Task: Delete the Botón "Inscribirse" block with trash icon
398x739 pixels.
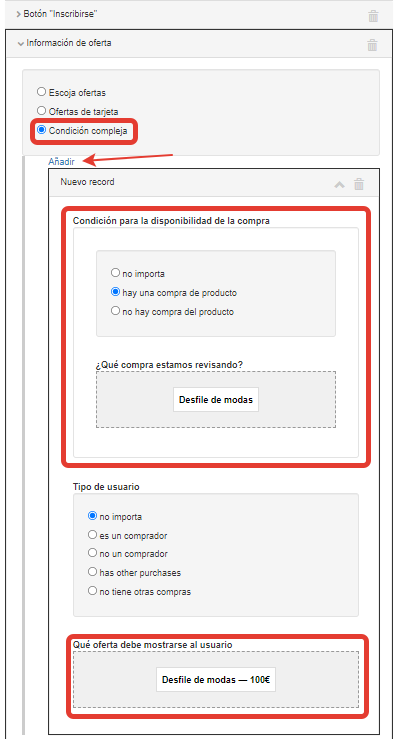Action: [373, 16]
